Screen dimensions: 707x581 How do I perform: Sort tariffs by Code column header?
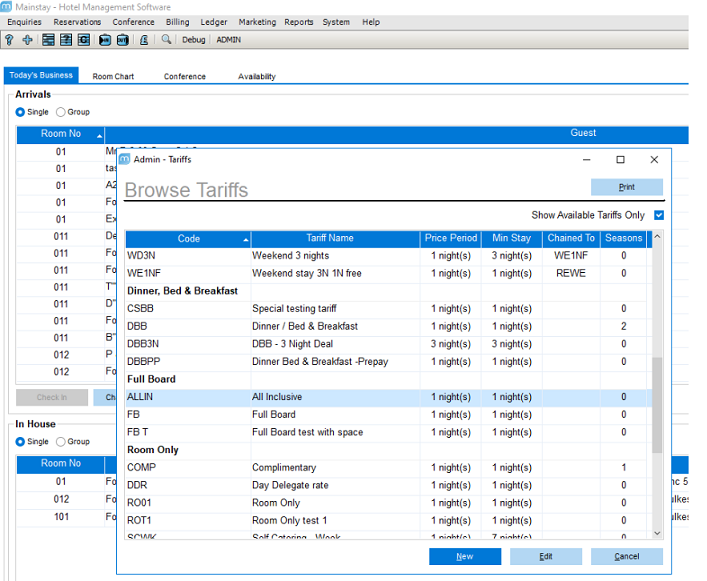(188, 239)
